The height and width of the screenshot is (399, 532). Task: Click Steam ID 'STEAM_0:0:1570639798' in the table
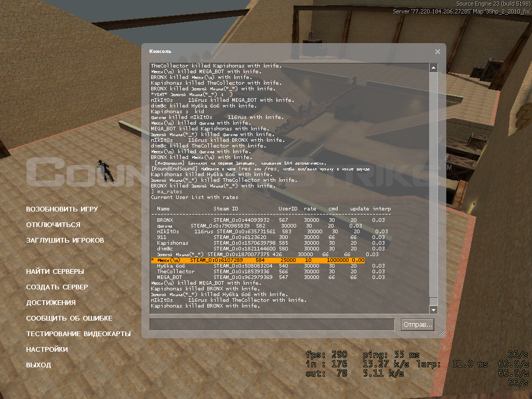[245, 243]
